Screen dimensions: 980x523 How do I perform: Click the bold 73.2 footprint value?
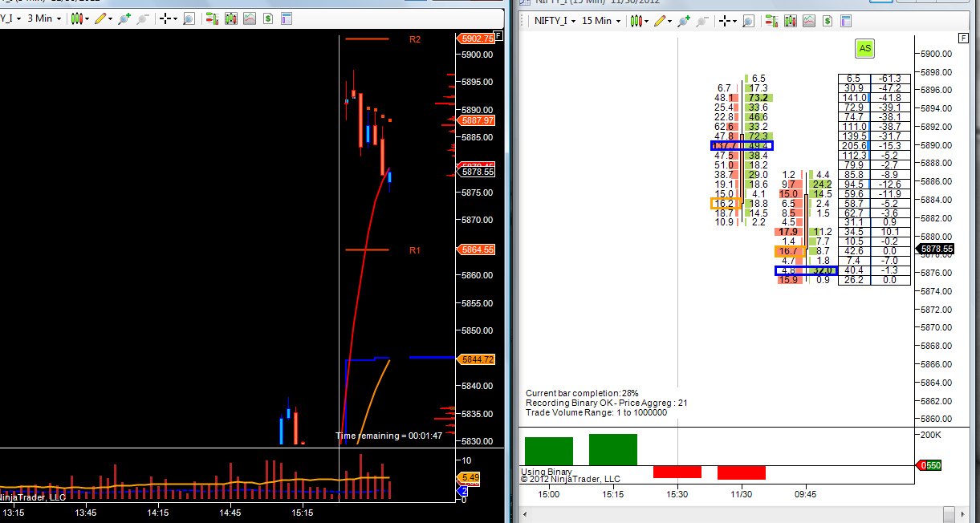pos(758,98)
